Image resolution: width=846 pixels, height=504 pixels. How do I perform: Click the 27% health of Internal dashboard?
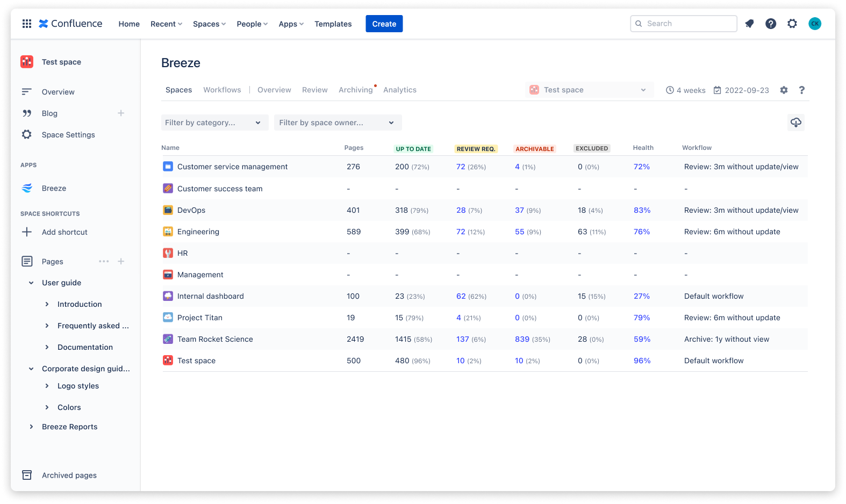[x=642, y=296]
